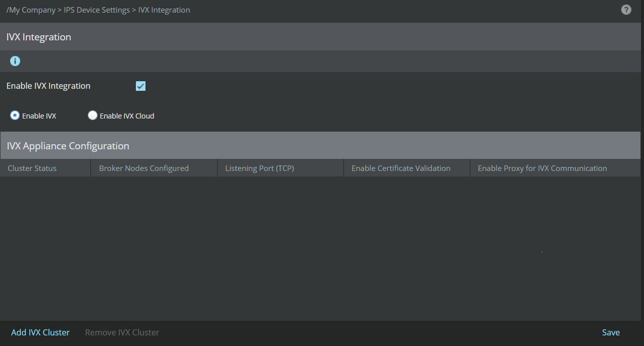Click the Listening Port (TCP) column header
Viewport: 644px width, 346px height.
pos(280,168)
